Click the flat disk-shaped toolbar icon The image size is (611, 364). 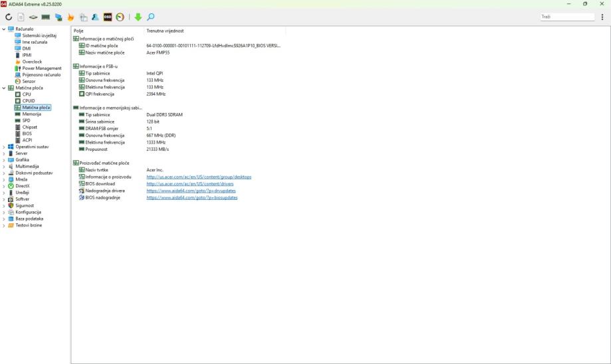coord(33,17)
